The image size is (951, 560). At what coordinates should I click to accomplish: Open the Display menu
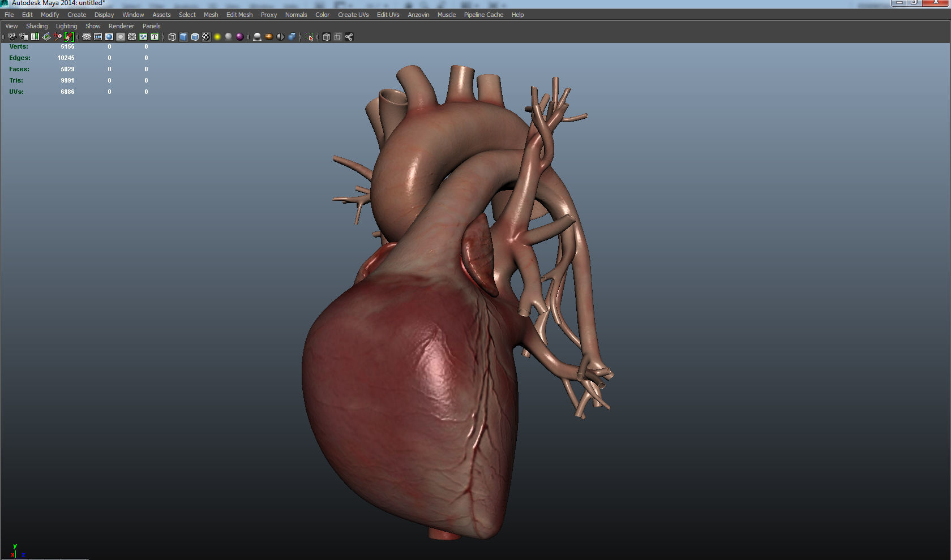tap(104, 15)
